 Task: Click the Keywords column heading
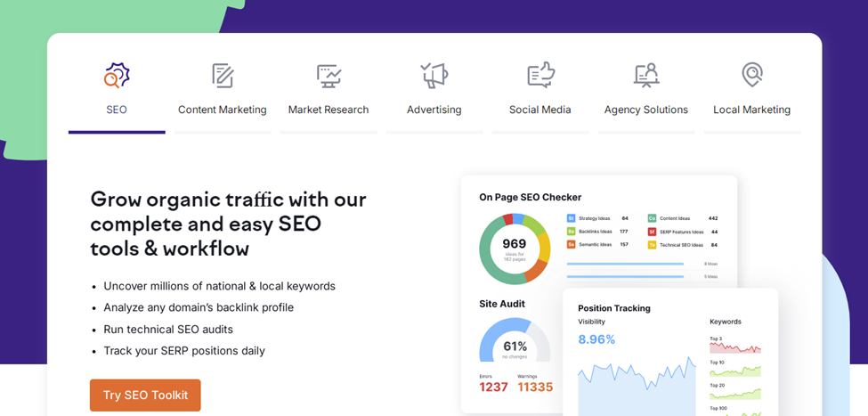[x=726, y=322]
